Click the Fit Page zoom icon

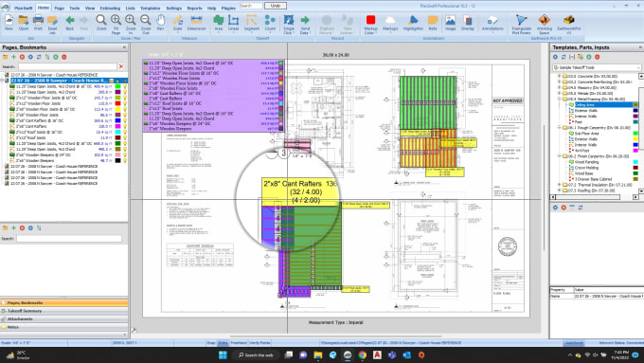click(x=116, y=24)
